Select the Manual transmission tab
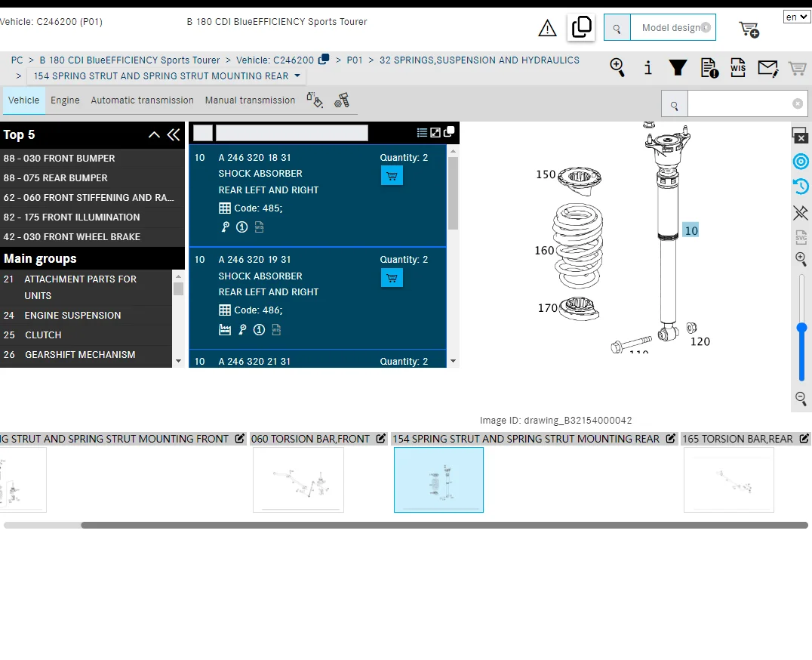812x660 pixels. tap(250, 100)
